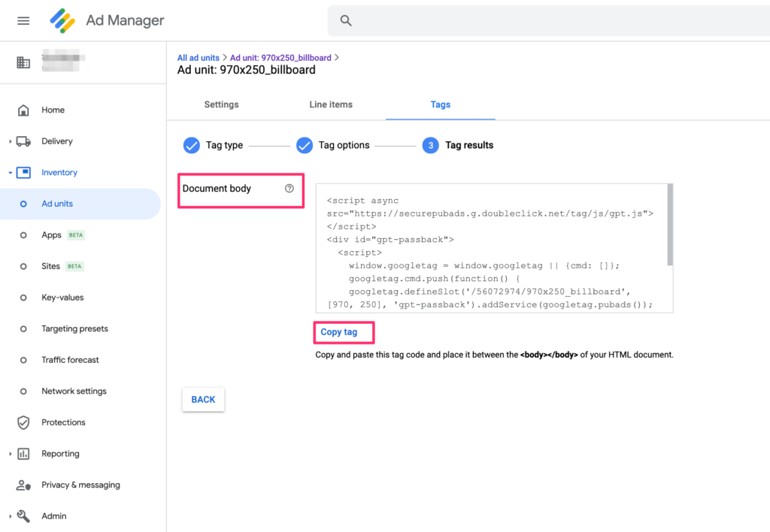The image size is (770, 532).
Task: Open the Document body help tooltip
Action: (290, 189)
